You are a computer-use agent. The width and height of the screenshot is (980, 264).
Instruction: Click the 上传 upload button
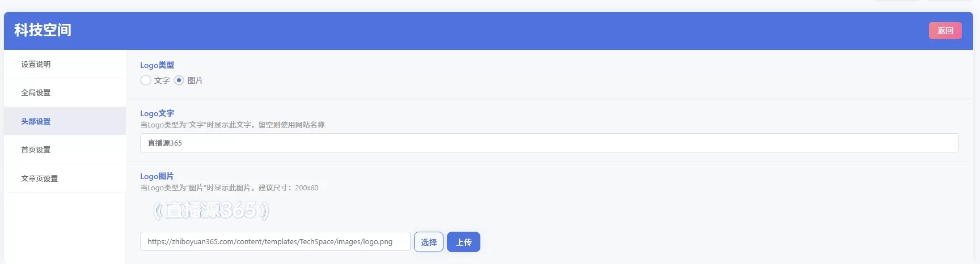463,242
